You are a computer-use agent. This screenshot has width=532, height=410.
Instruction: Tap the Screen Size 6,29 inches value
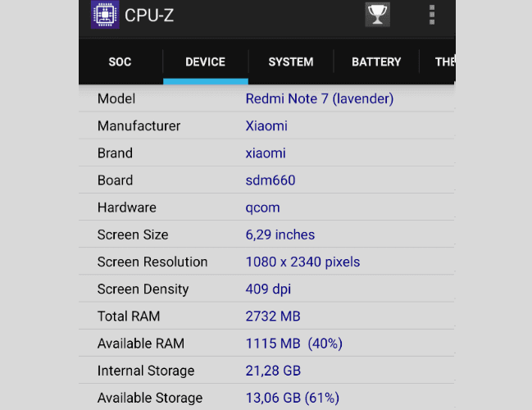pyautogui.click(x=280, y=235)
